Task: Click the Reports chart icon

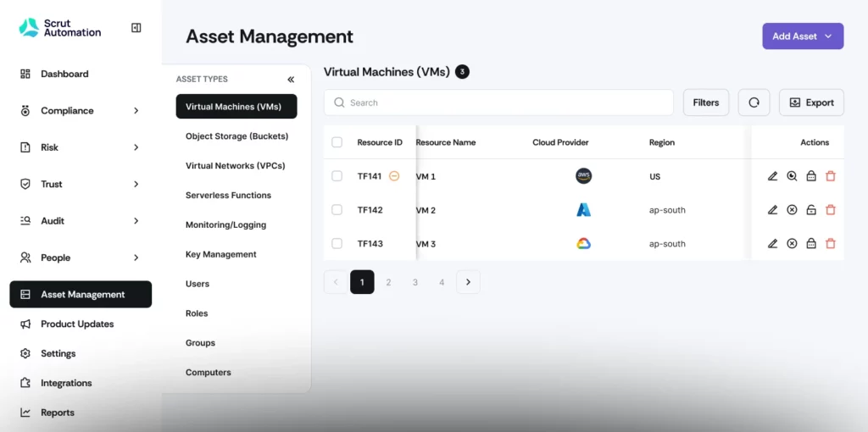Action: pos(25,413)
